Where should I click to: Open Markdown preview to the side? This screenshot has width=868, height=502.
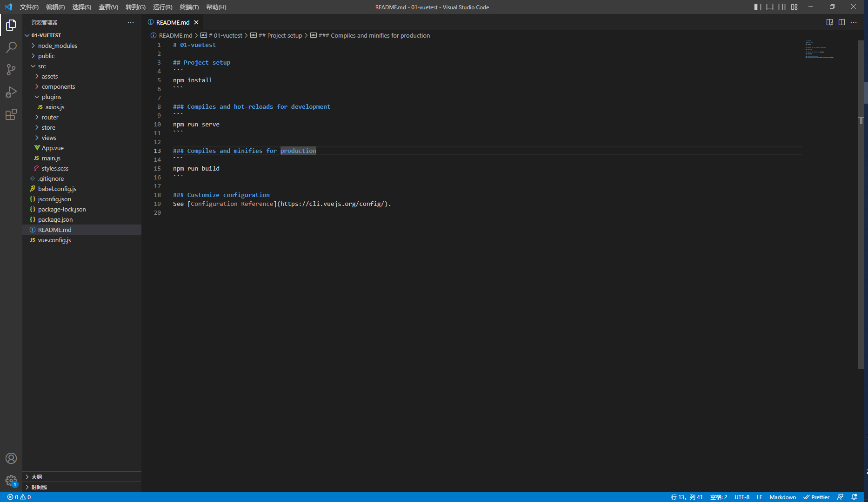tap(829, 22)
